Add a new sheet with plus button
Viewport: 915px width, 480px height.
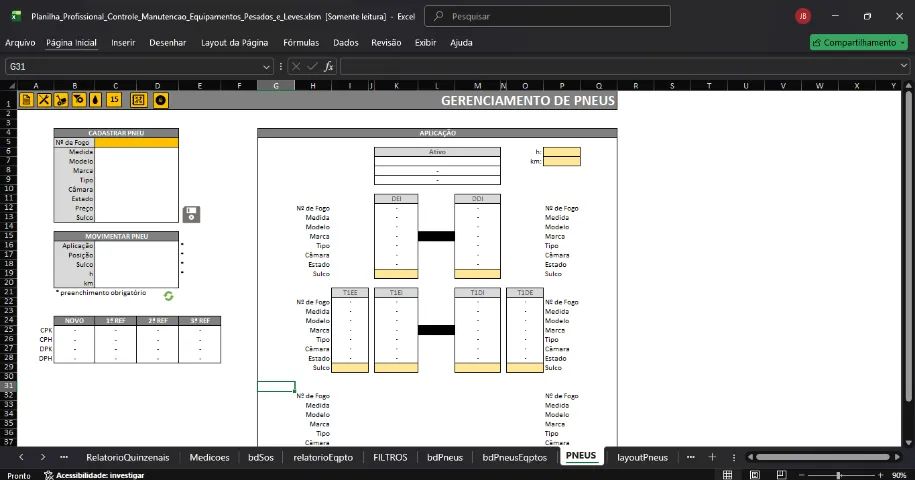(712, 457)
